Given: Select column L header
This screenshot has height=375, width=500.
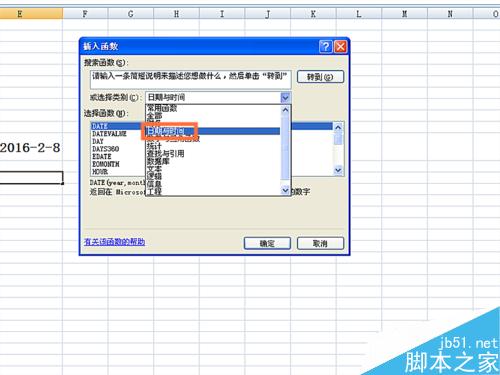Looking at the screenshot, I should (x=359, y=14).
